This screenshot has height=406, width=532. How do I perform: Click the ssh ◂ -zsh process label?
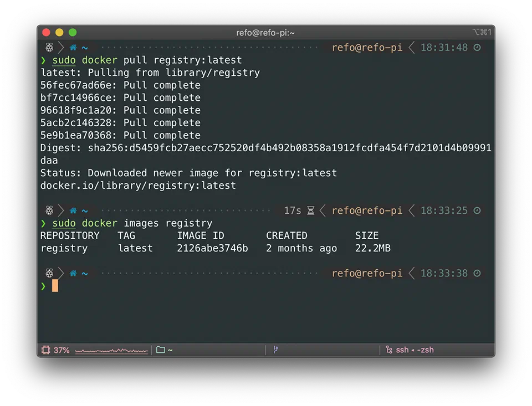[415, 350]
